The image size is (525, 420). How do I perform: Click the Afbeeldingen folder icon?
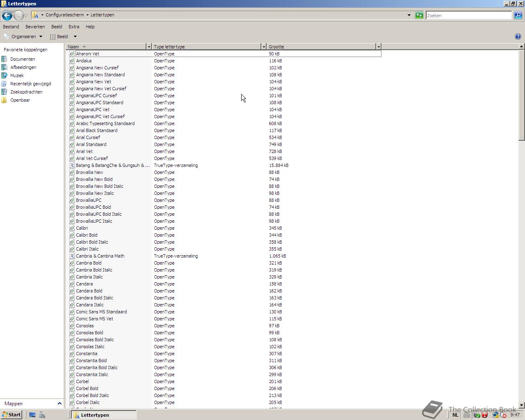coord(5,67)
